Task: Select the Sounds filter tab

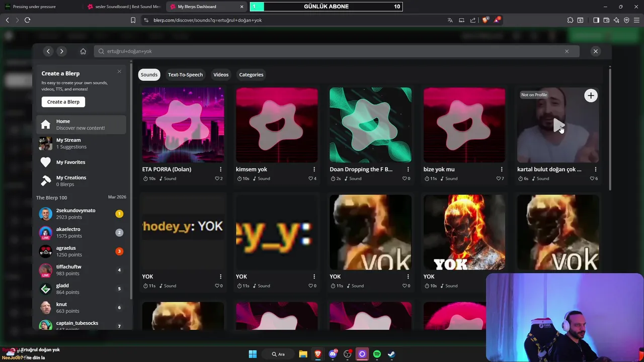Action: click(x=149, y=74)
